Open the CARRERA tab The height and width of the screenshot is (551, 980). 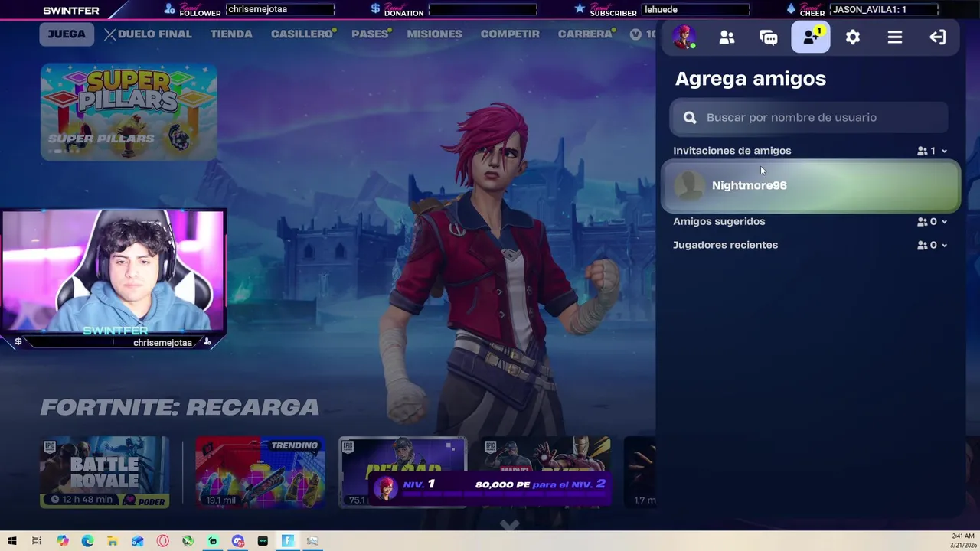[x=586, y=34]
